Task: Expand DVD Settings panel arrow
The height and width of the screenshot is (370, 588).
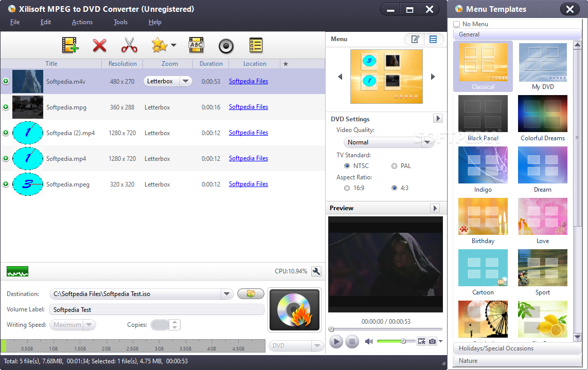Action: pos(438,118)
